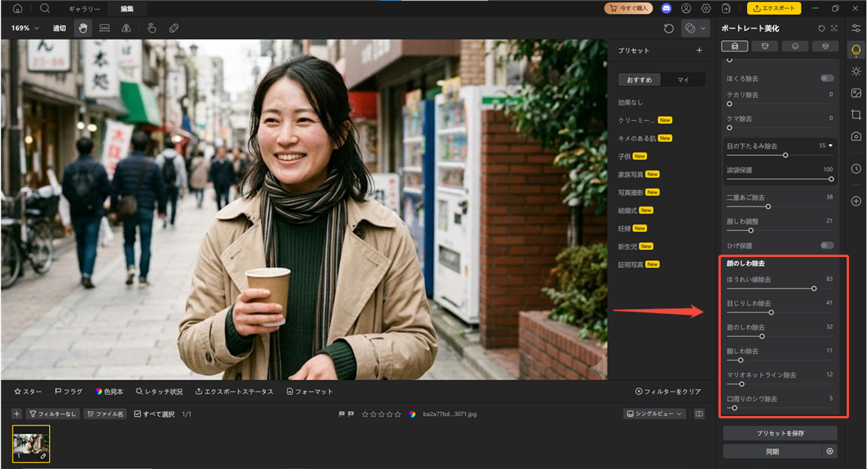The height and width of the screenshot is (469, 868).
Task: Reset ポートレート美化 panel settings
Action: [x=821, y=28]
